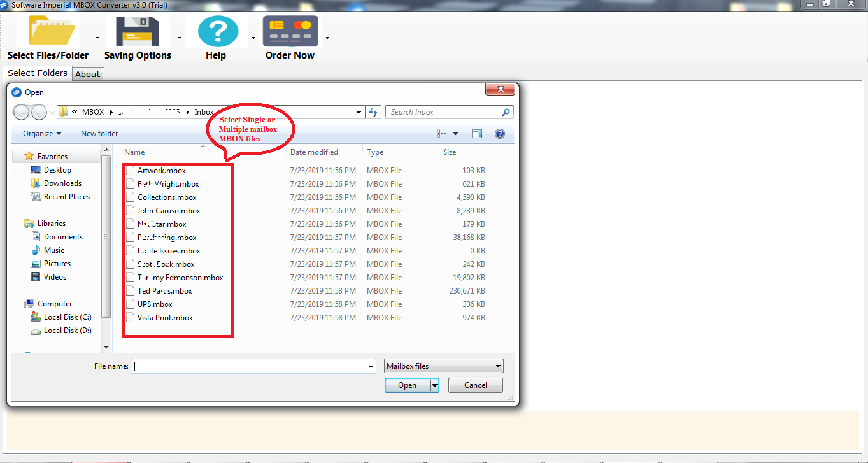Expand the File name history dropdown
The width and height of the screenshot is (868, 463).
(371, 367)
